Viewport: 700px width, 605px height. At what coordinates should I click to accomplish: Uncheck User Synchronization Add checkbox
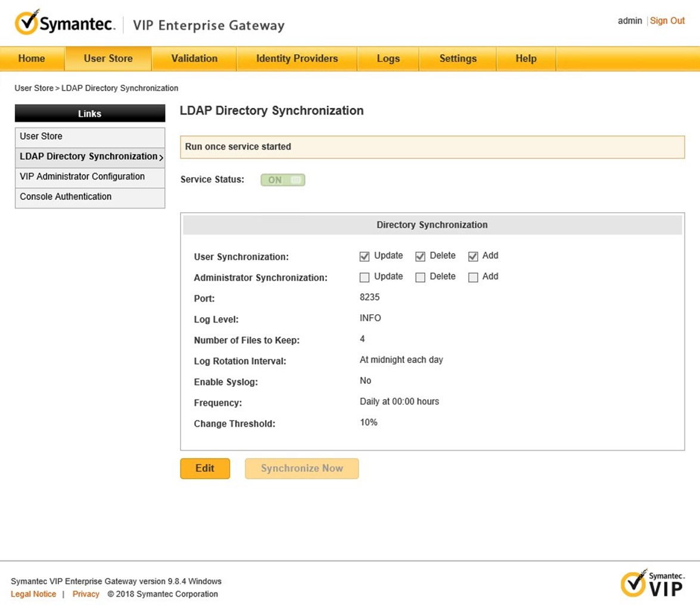pyautogui.click(x=473, y=256)
